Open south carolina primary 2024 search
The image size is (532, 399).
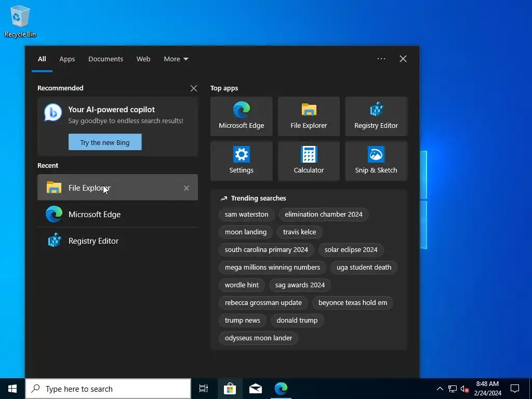pyautogui.click(x=267, y=250)
